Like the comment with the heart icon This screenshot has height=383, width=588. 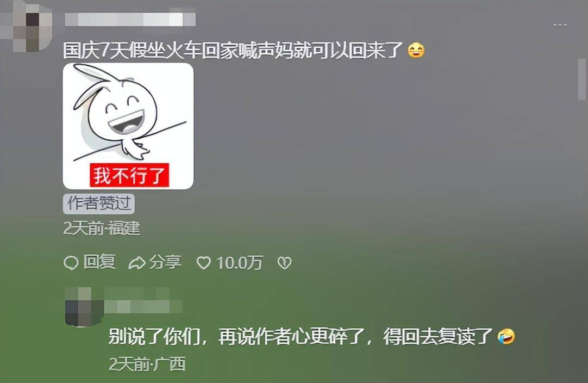click(x=204, y=263)
